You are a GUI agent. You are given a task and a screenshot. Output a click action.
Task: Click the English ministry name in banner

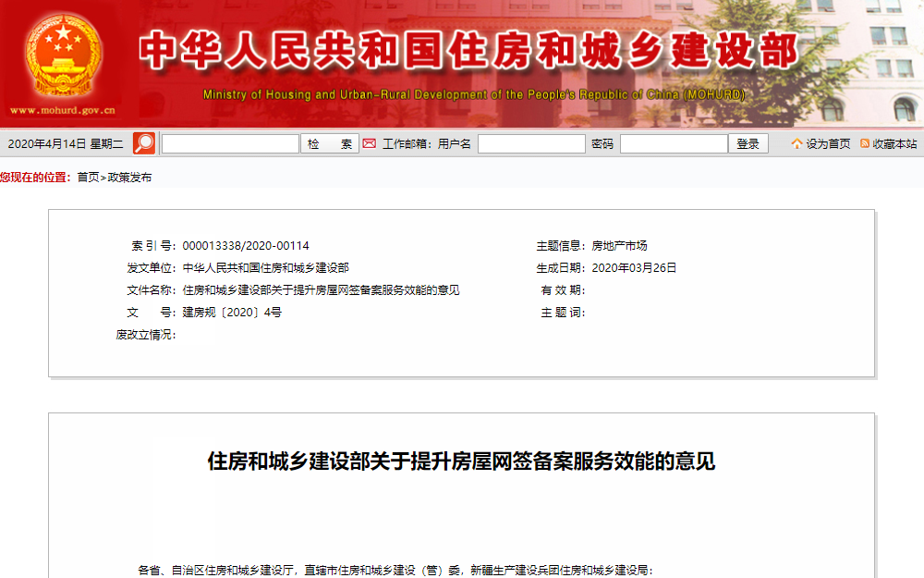tap(474, 94)
